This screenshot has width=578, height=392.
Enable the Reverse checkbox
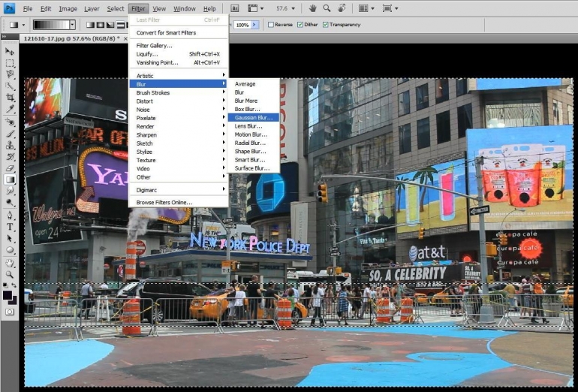(x=271, y=25)
